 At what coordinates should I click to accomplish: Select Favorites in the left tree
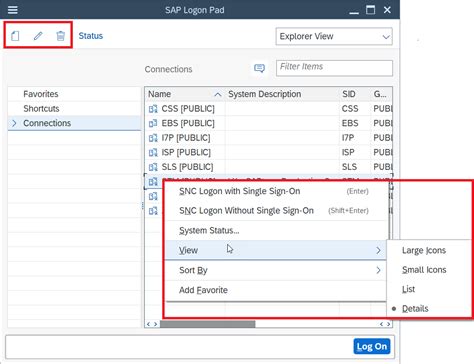[41, 94]
